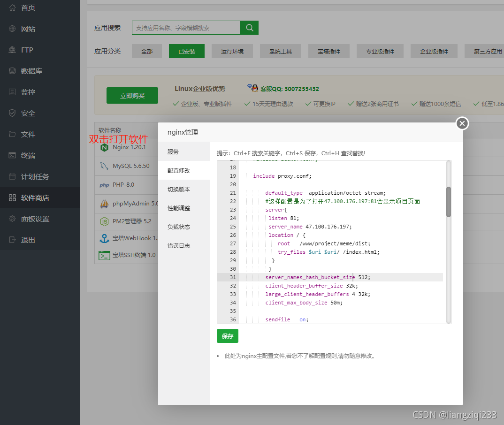The width and height of the screenshot is (504, 425).
Task: Filter apps by 专业版插件 category
Action: click(x=380, y=51)
